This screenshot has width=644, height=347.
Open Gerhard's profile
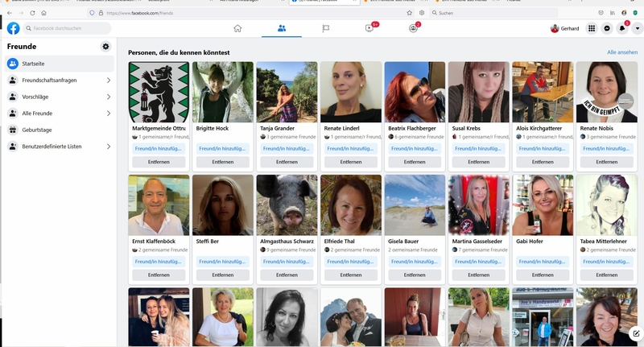pos(565,28)
